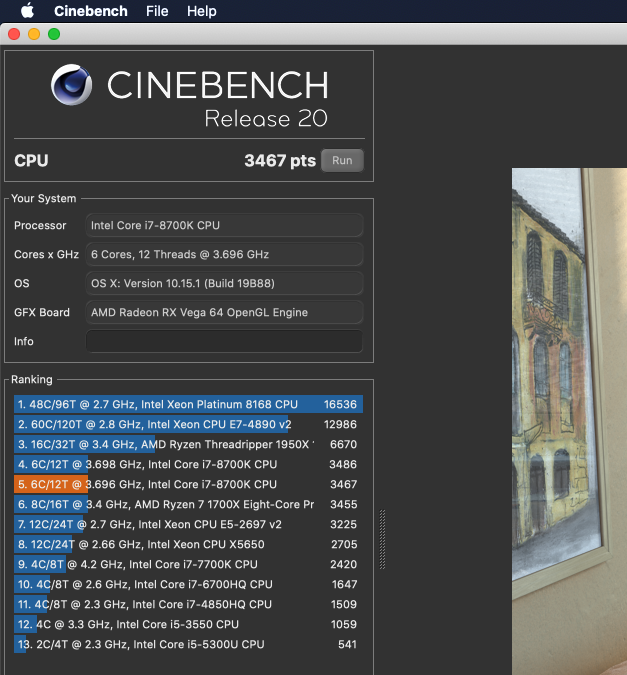Viewport: 627px width, 675px height.
Task: Click the red close window button
Action: click(14, 34)
